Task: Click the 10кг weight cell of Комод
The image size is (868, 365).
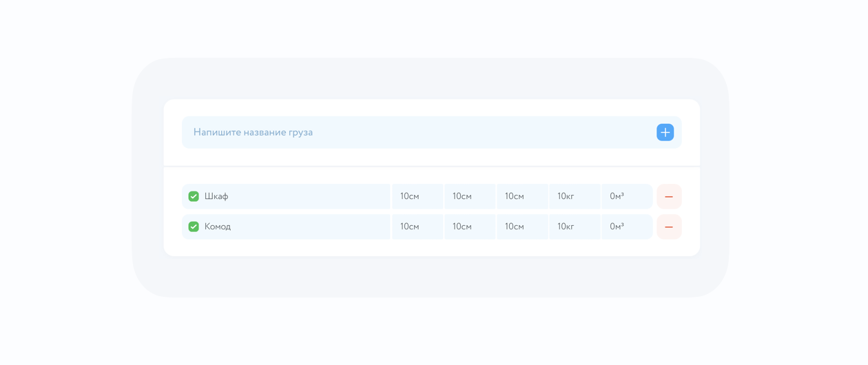Action: click(575, 227)
